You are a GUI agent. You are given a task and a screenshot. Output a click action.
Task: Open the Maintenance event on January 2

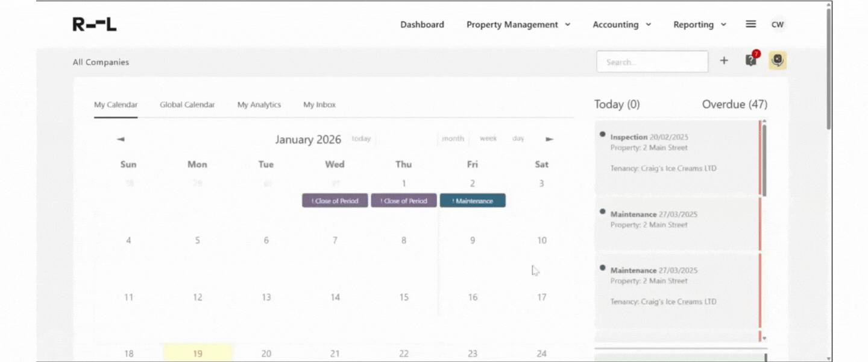coord(473,200)
